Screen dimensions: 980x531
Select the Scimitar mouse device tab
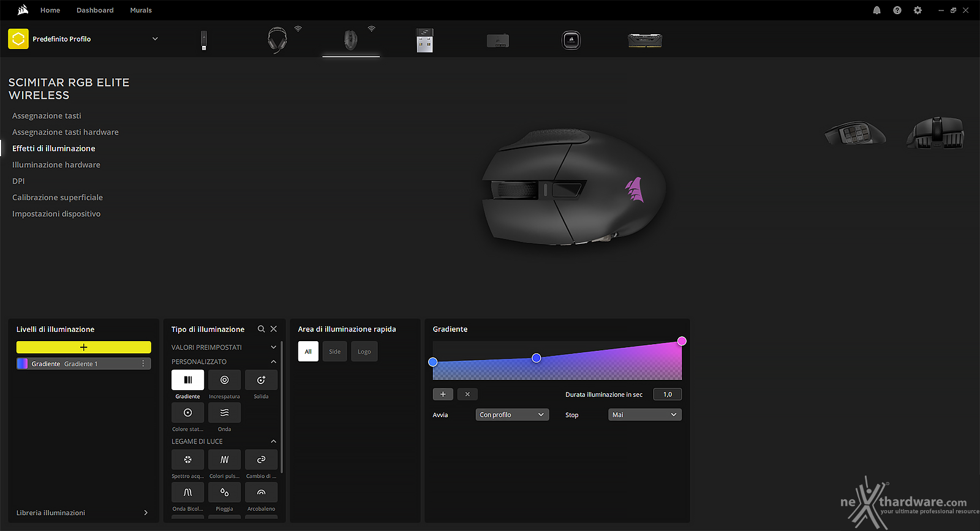tap(351, 40)
